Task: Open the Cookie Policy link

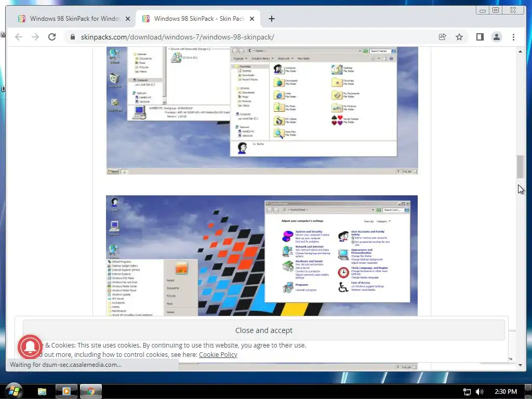Action: coord(218,354)
